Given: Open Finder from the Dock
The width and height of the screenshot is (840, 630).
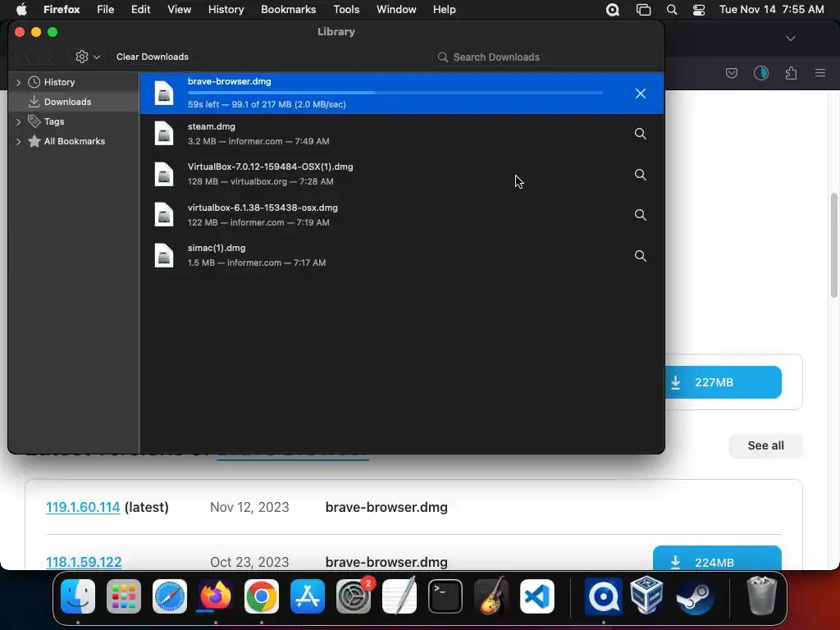Looking at the screenshot, I should (78, 596).
